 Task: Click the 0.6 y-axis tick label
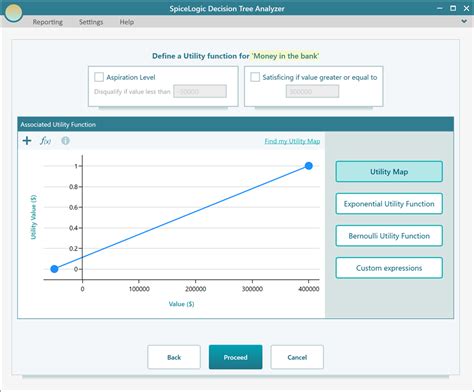(73, 207)
